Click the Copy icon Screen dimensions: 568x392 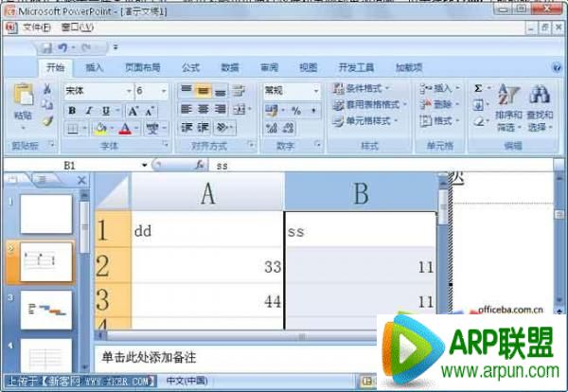click(47, 105)
